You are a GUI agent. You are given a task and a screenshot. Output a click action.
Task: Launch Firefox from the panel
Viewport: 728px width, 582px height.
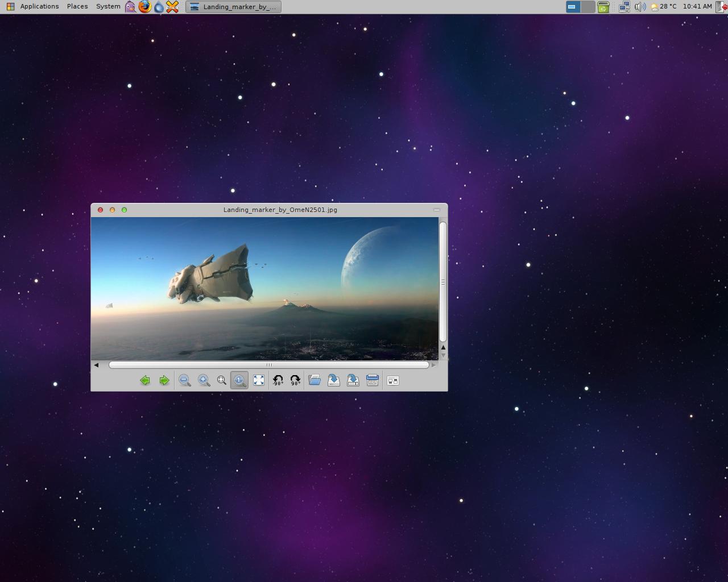[145, 7]
